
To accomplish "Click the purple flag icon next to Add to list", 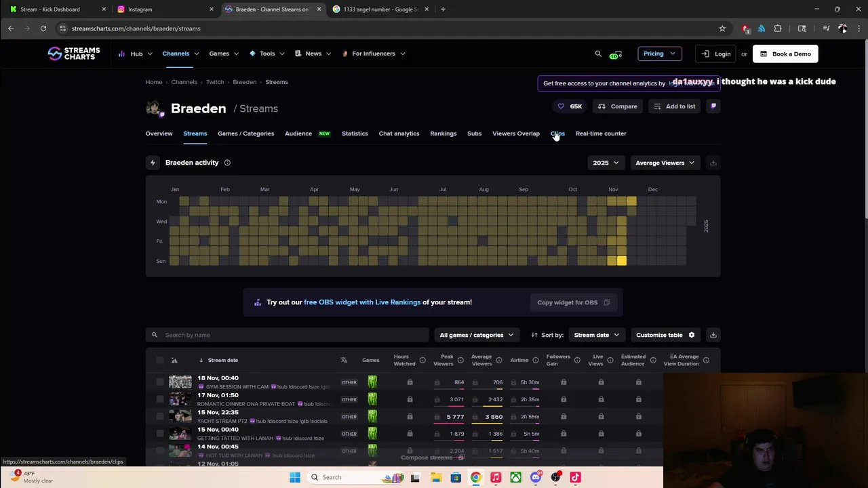I will (713, 106).
